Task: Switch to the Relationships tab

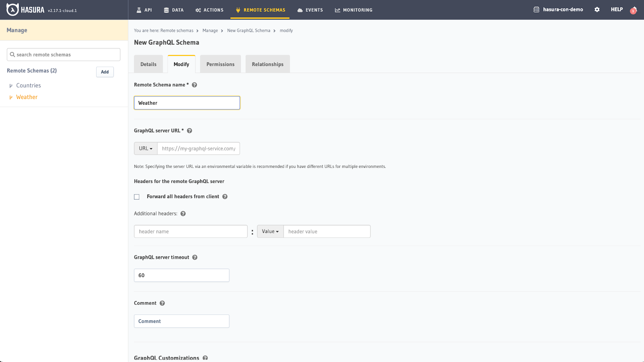Action: [267, 64]
